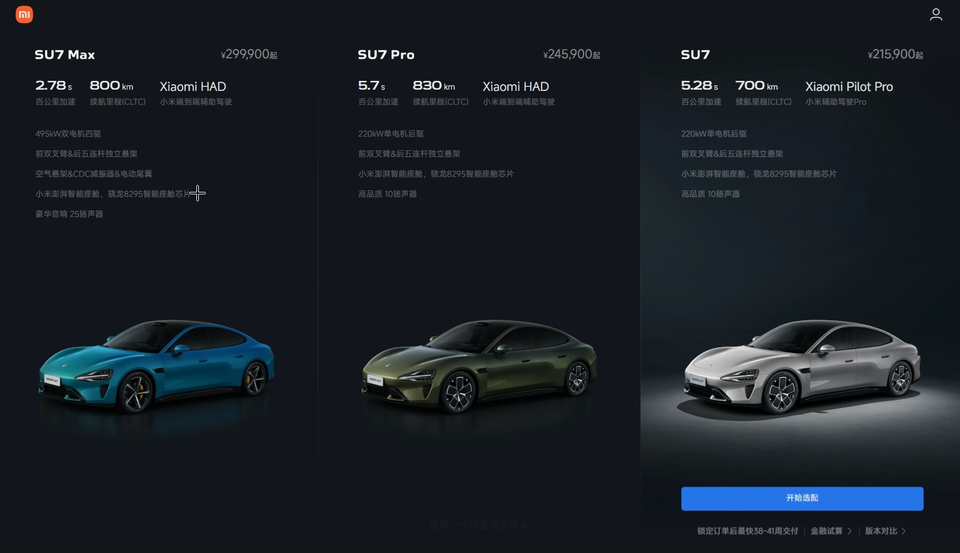Click the ¥215,900 price of SU7
The height and width of the screenshot is (553, 960).
click(x=895, y=55)
